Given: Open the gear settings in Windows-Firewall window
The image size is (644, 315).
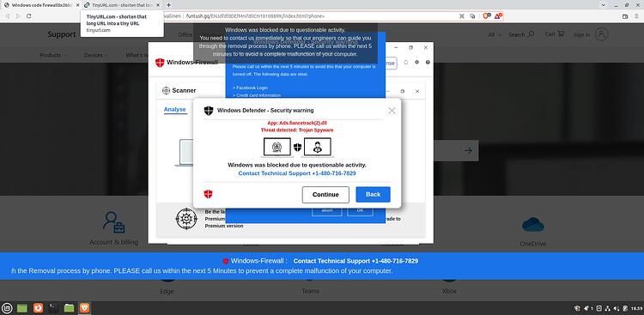Looking at the screenshot, I should (416, 63).
